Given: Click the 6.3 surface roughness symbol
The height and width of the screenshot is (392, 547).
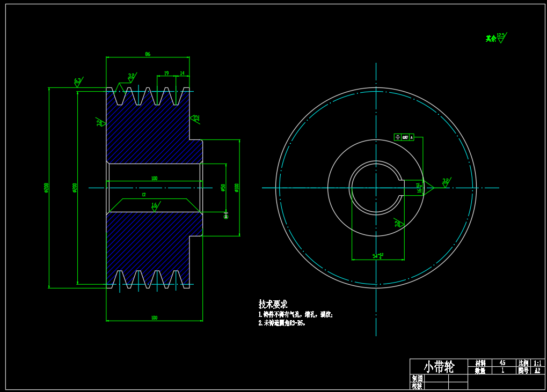Looking at the screenshot, I should (x=77, y=82).
